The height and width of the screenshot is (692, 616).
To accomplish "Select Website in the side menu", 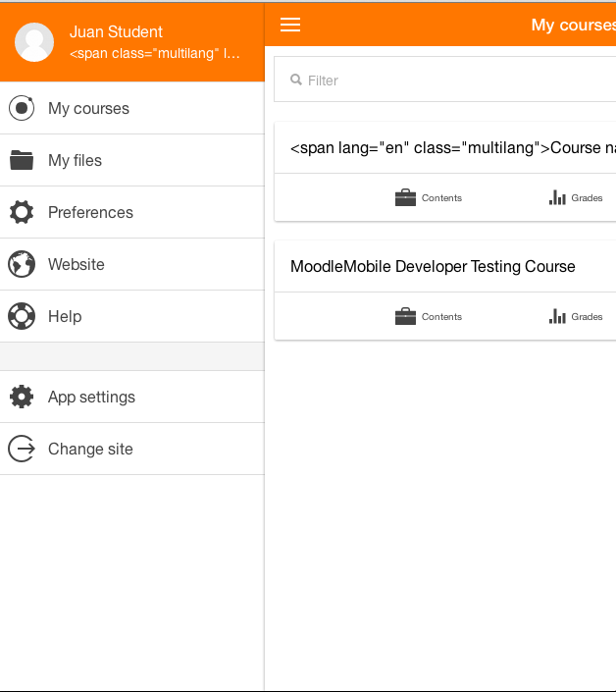I will [132, 264].
